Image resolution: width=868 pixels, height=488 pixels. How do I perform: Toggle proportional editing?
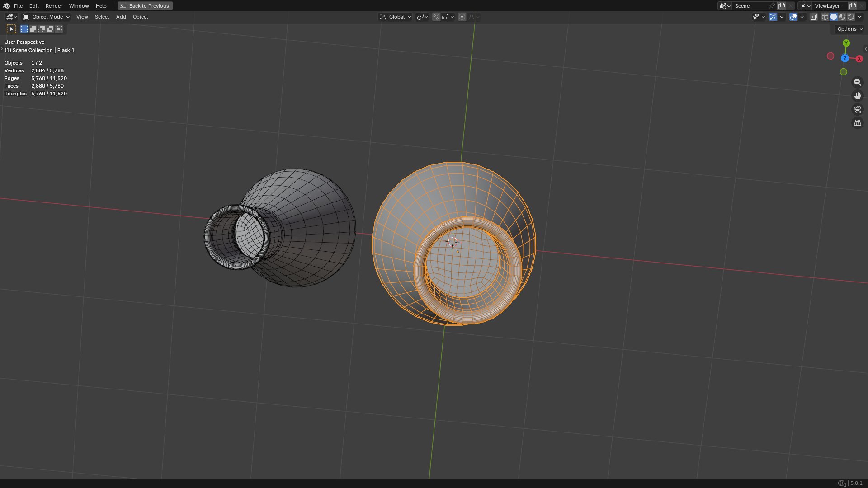(x=462, y=17)
